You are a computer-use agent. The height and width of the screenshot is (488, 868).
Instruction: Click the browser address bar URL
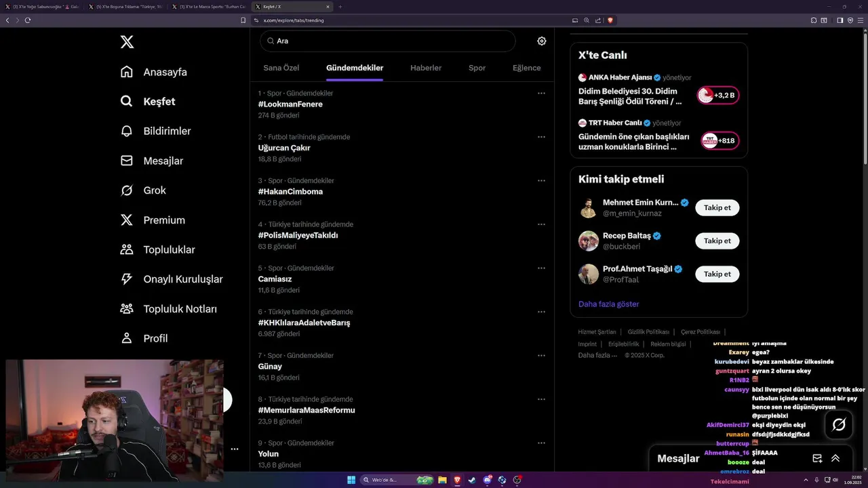(x=294, y=20)
